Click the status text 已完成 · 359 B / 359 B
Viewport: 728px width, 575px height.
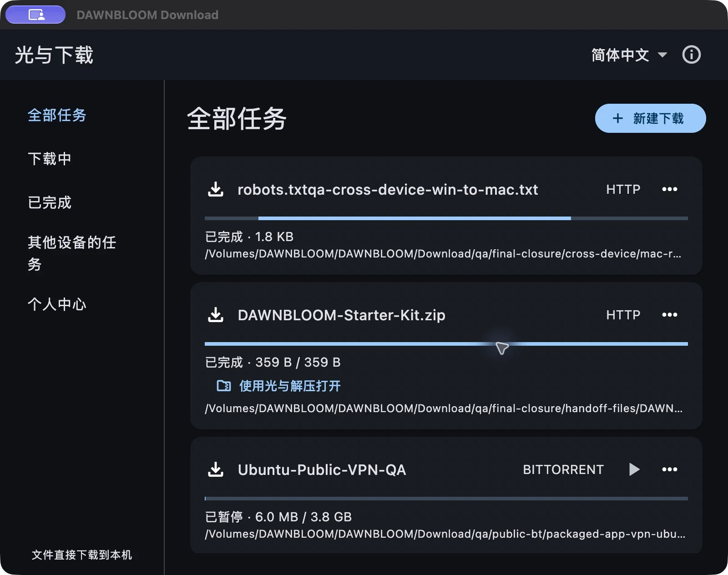[273, 362]
